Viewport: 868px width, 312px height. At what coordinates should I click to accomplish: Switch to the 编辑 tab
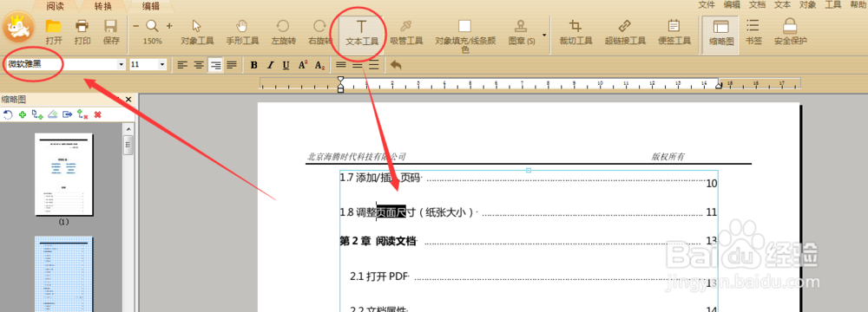(x=150, y=6)
